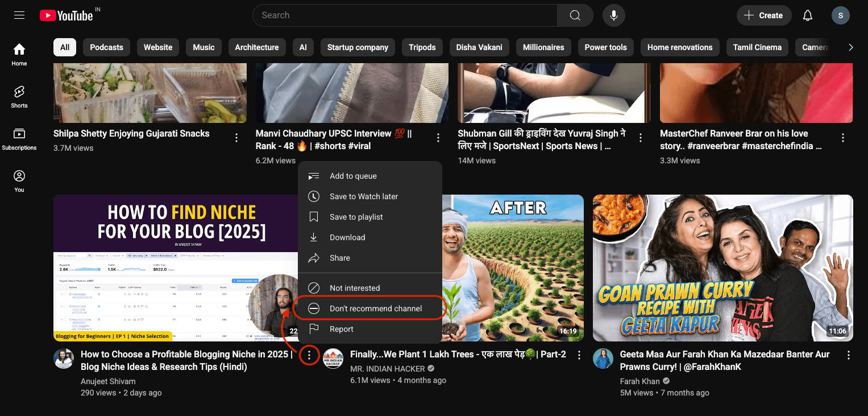Viewport: 868px width, 416px height.
Task: Show more filter chips with right chevron
Action: tap(850, 47)
